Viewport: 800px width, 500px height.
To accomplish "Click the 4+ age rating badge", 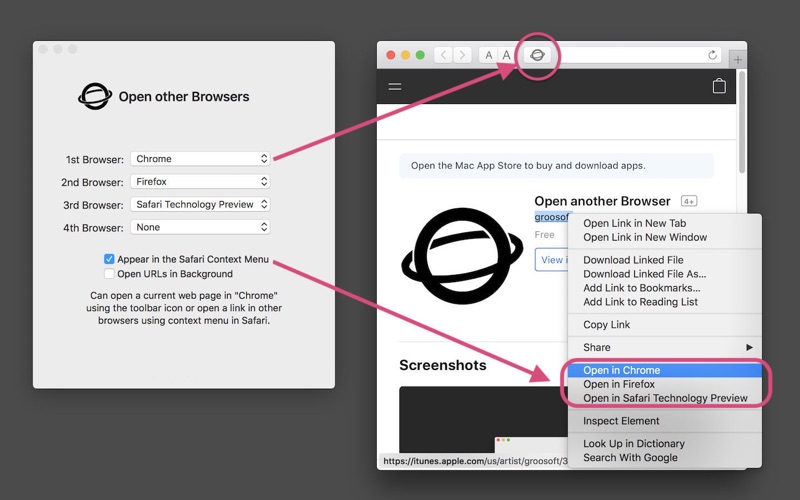I will click(689, 201).
